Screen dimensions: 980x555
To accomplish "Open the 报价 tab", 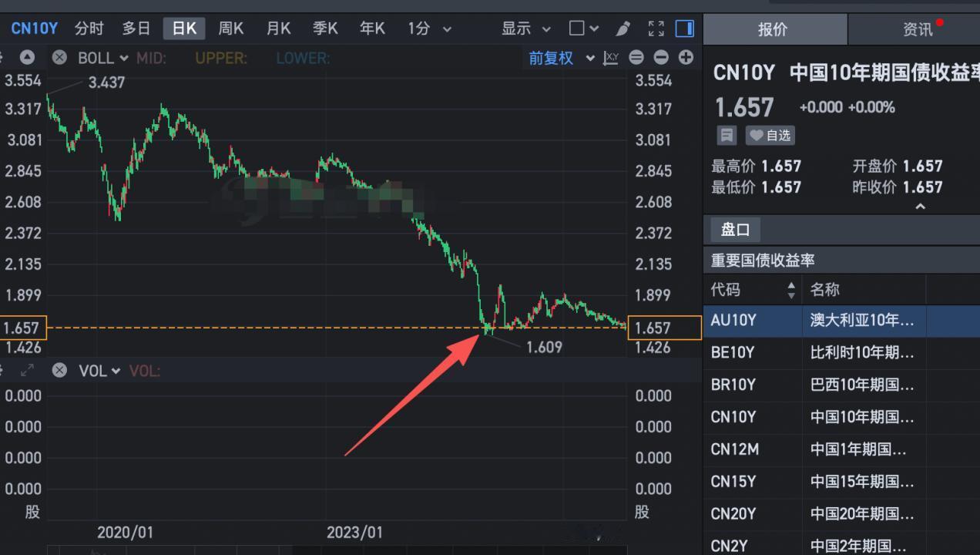I will pyautogui.click(x=774, y=29).
